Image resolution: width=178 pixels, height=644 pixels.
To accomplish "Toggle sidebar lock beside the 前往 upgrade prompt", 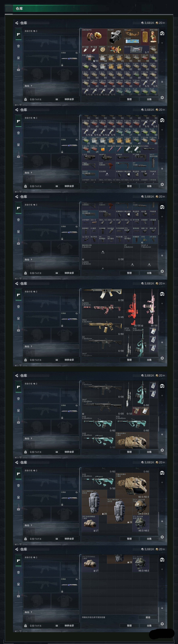I will [x=162, y=608].
